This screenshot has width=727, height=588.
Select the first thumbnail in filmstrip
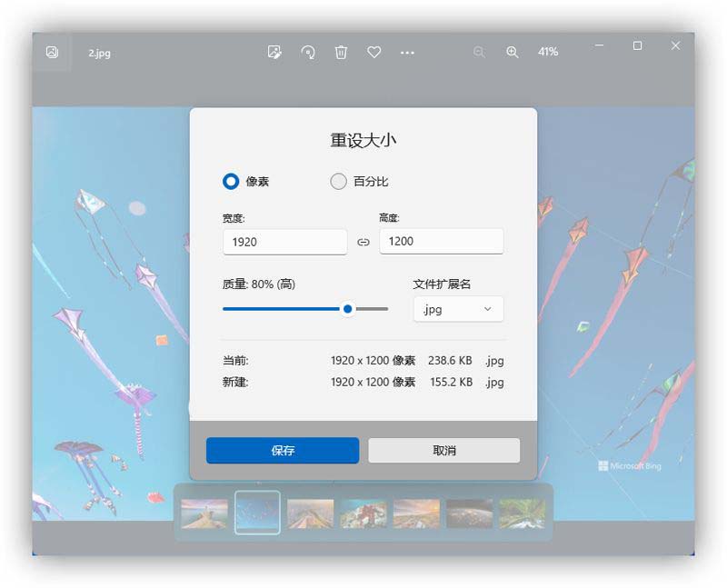click(204, 513)
